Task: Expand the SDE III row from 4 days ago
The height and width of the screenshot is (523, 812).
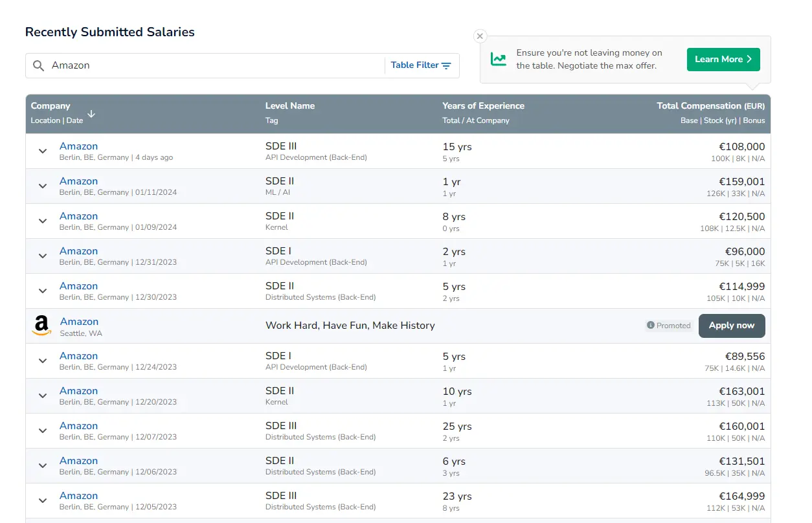Action: pos(43,151)
